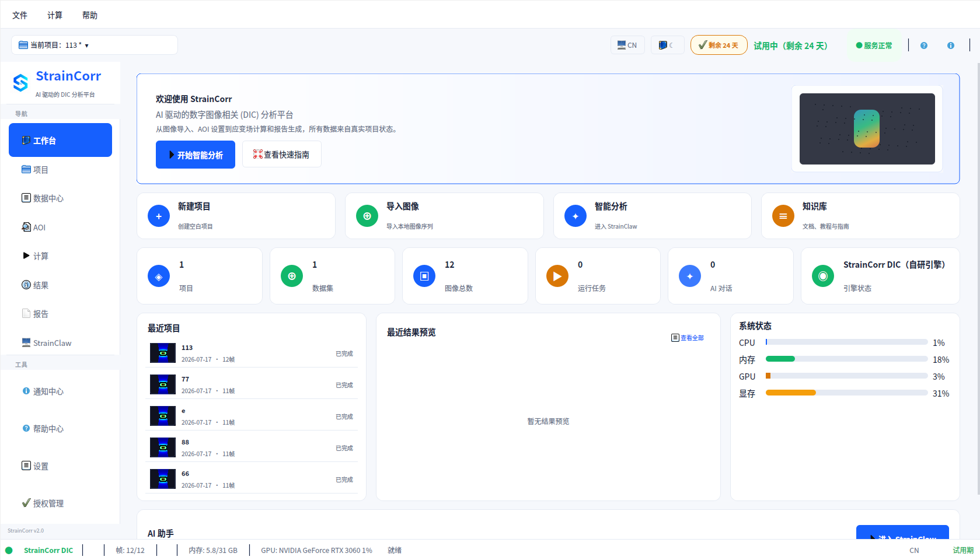980x560 pixels.
Task: Click the 开始智能分析 button
Action: click(x=196, y=155)
